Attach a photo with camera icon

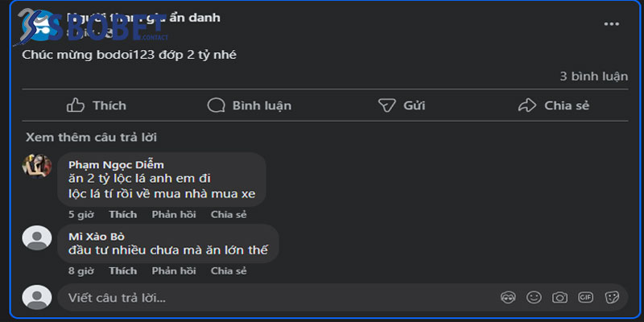559,297
